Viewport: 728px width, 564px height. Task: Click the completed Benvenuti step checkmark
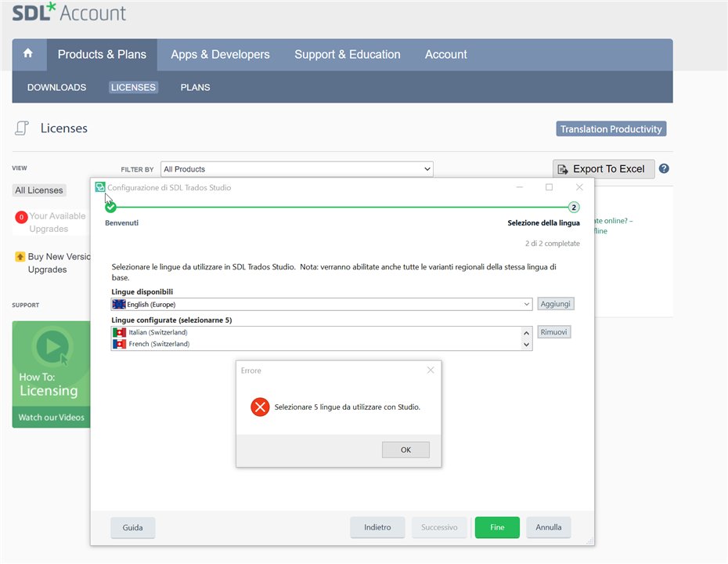pyautogui.click(x=110, y=208)
